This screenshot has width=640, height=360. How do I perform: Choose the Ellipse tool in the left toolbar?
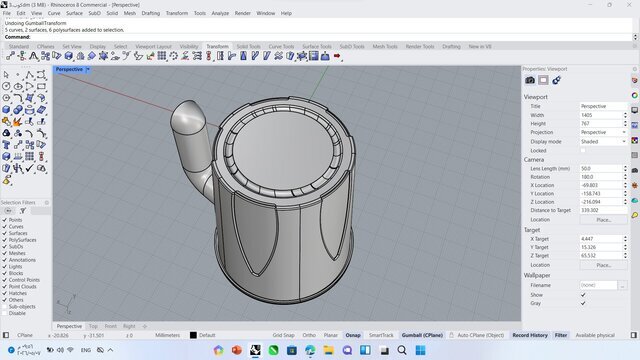pyautogui.click(x=18, y=86)
